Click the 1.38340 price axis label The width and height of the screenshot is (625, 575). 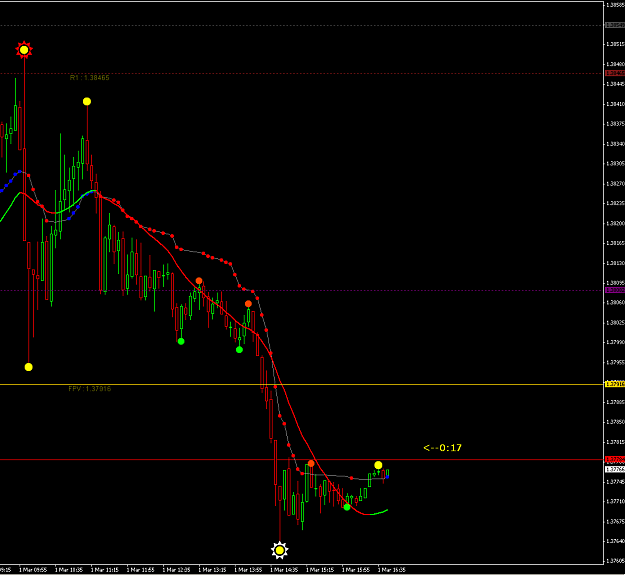coord(615,143)
